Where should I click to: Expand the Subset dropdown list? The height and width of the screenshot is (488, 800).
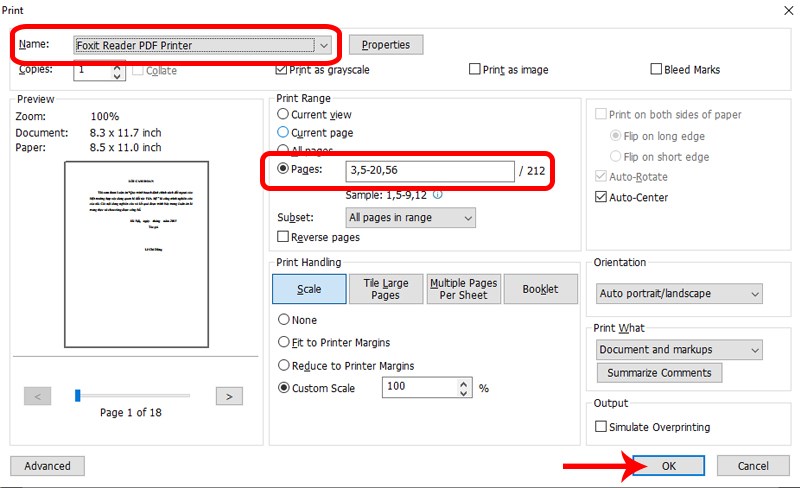[467, 217]
